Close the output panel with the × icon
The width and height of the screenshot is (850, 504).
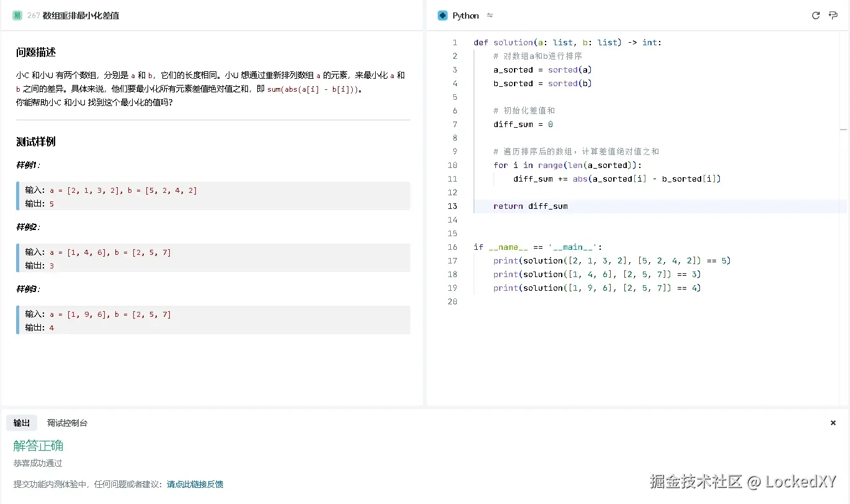point(833,423)
